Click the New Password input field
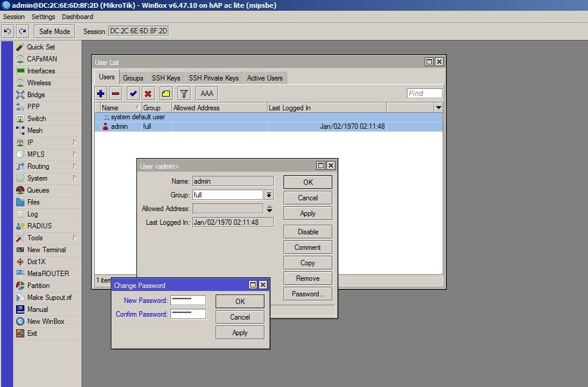The height and width of the screenshot is (387, 588). pos(188,301)
